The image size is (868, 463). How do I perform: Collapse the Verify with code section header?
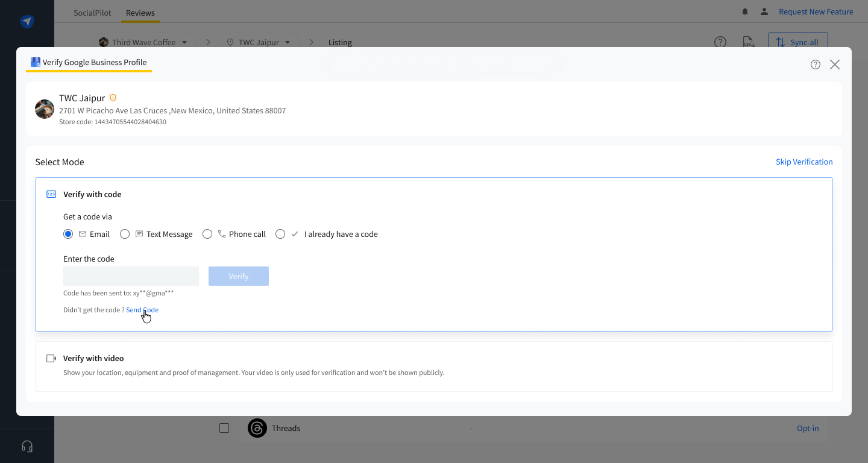pos(92,194)
